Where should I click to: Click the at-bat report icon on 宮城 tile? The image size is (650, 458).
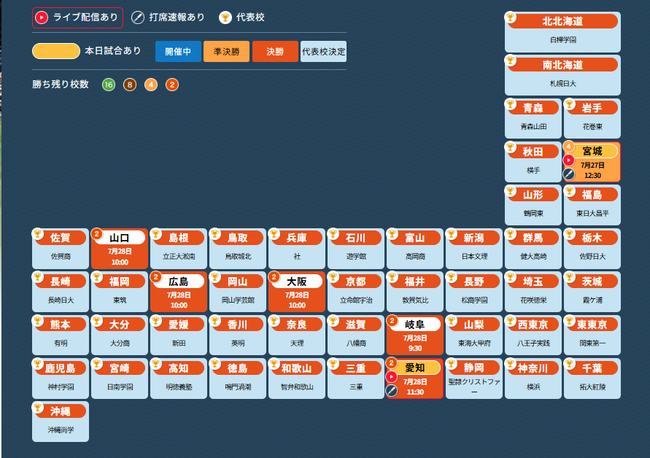(x=569, y=174)
